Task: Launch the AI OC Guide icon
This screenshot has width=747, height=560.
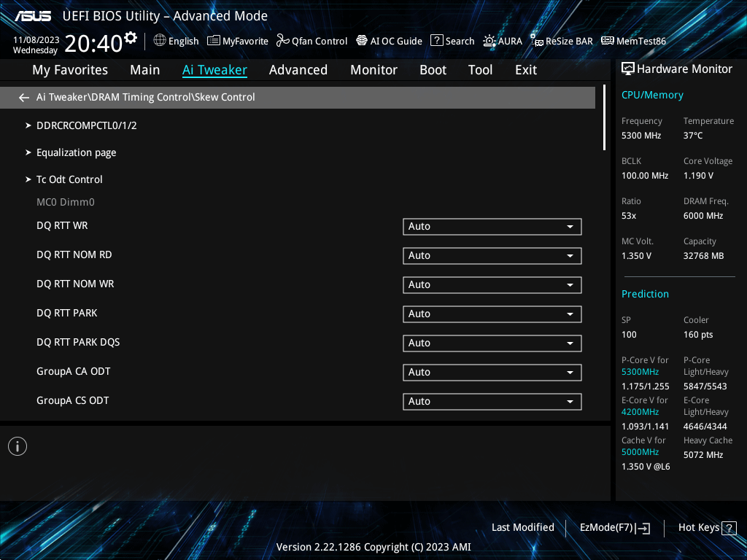Action: point(362,41)
